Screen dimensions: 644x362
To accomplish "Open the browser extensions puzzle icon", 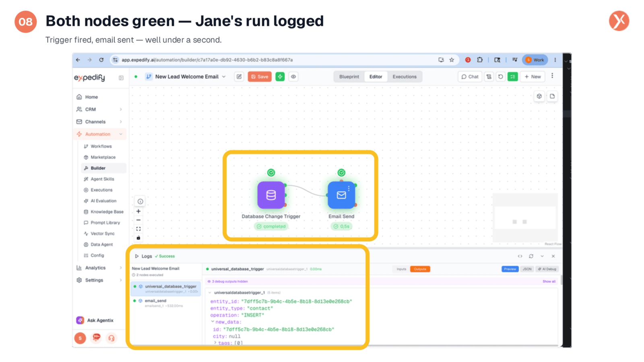I will pos(480,60).
